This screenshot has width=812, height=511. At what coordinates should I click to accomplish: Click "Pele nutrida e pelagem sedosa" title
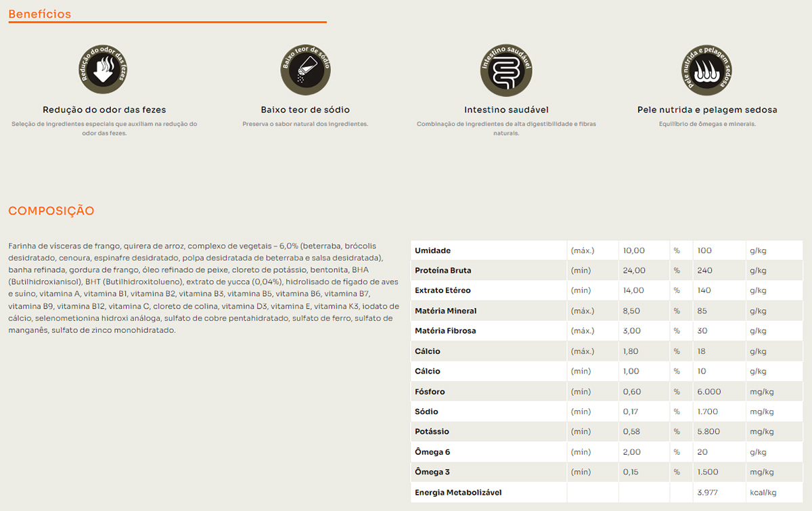(x=707, y=110)
